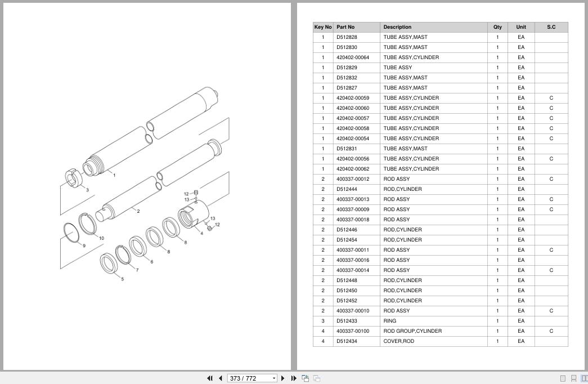Click the Key No column header
Screen dimensions: 588x384
click(323, 27)
